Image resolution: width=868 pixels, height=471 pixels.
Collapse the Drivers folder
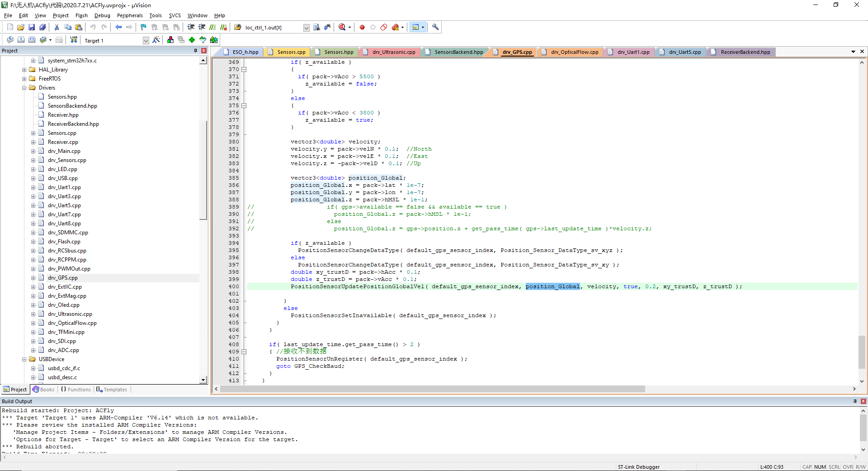pyautogui.click(x=24, y=88)
